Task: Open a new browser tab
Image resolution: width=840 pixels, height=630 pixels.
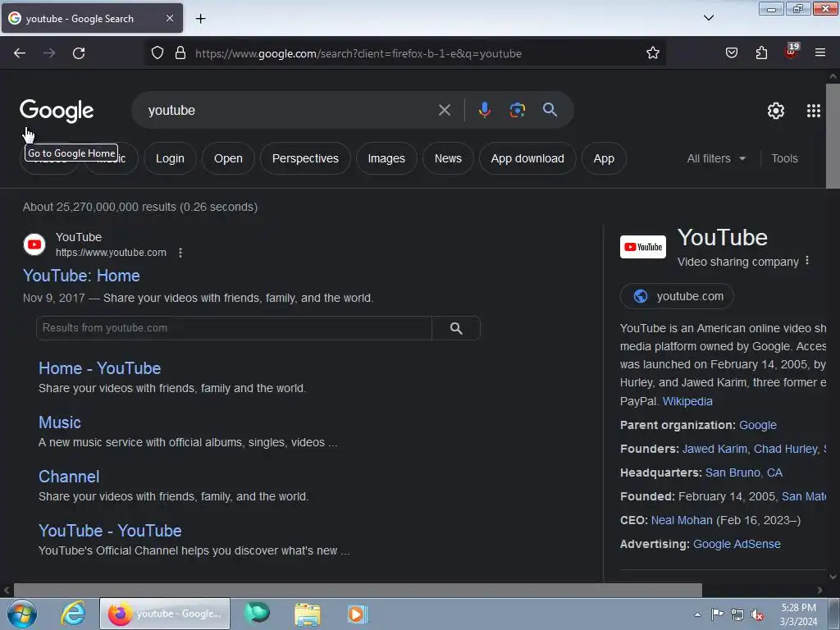Action: click(x=200, y=19)
